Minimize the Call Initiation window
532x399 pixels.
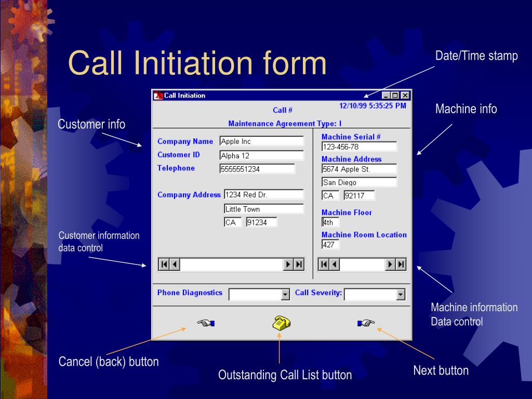(386, 96)
